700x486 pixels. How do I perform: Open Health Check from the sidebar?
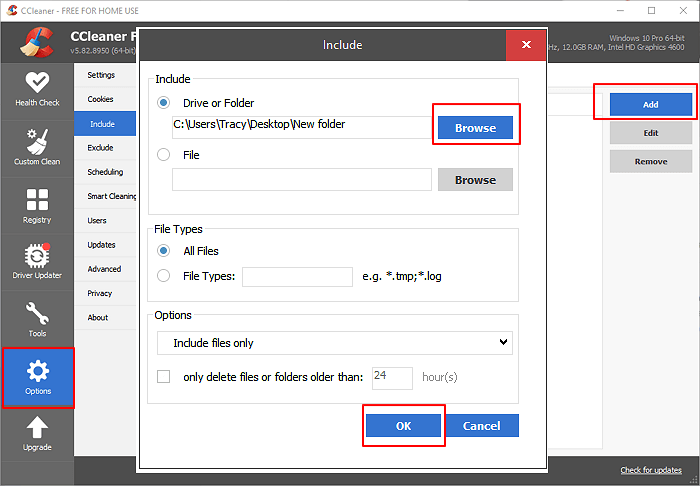(36, 88)
